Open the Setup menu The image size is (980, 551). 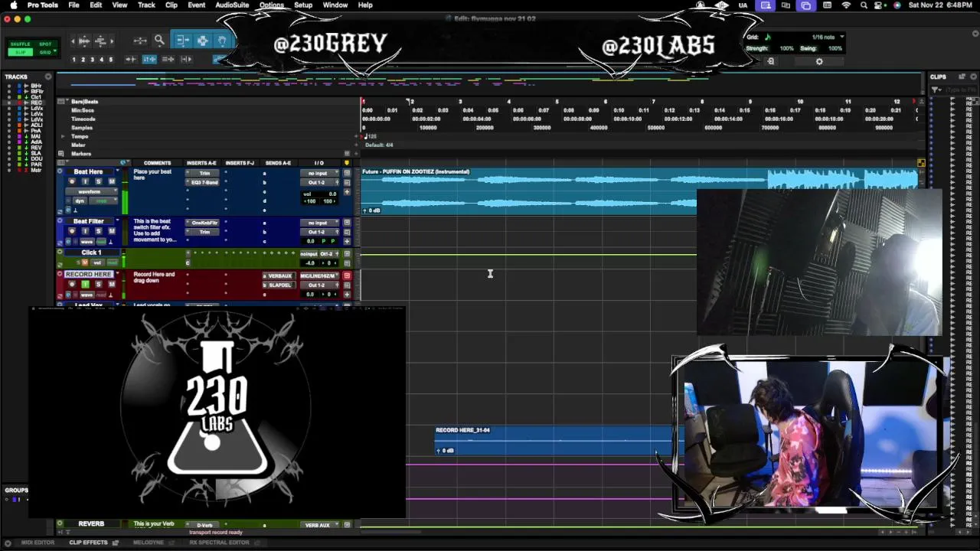point(303,5)
